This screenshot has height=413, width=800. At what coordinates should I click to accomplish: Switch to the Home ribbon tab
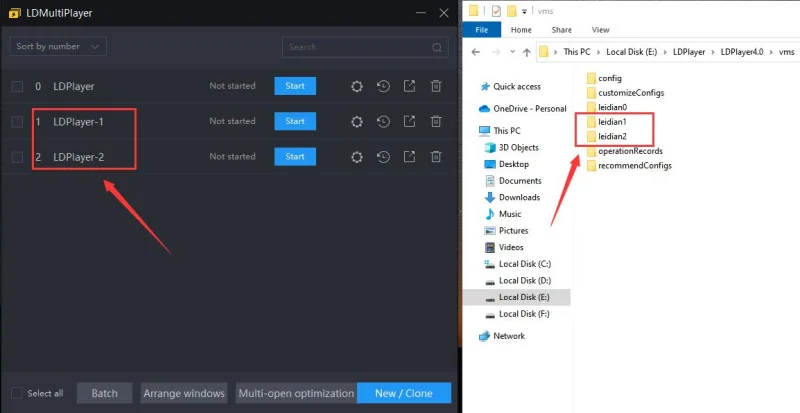pyautogui.click(x=521, y=30)
